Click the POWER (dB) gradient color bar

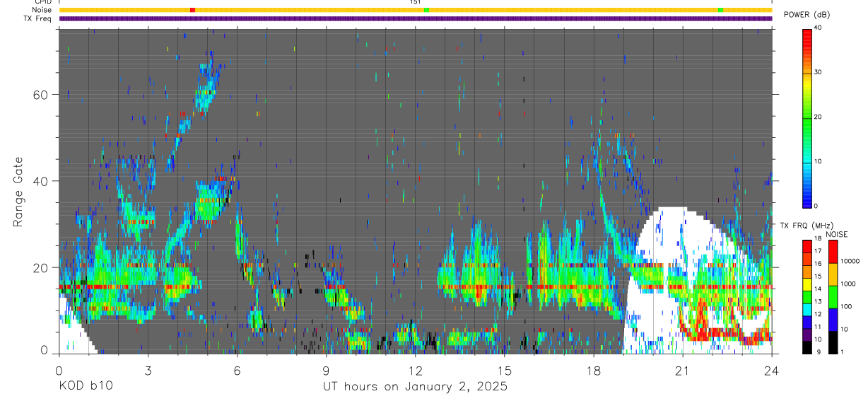point(807,117)
